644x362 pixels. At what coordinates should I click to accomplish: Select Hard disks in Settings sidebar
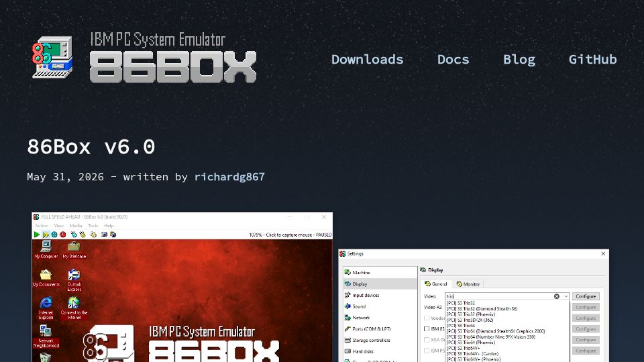pos(380,351)
